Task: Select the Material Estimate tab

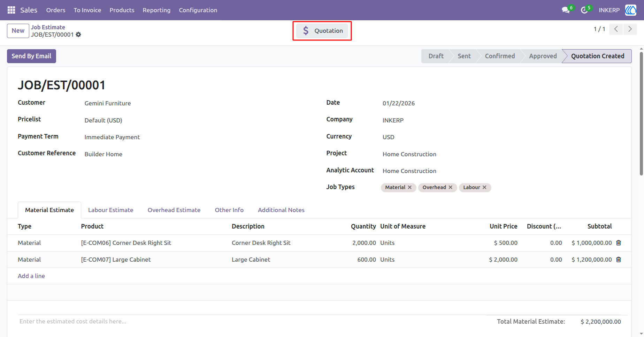Action: (49, 210)
